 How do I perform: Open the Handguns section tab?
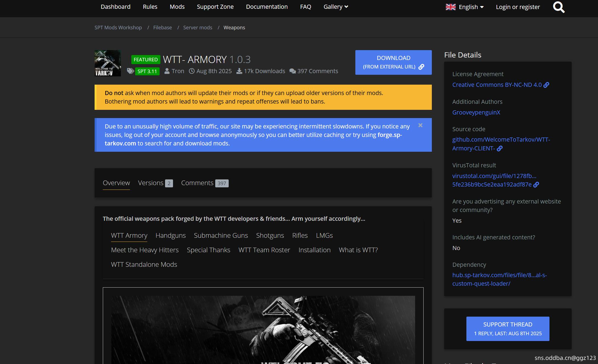click(171, 236)
